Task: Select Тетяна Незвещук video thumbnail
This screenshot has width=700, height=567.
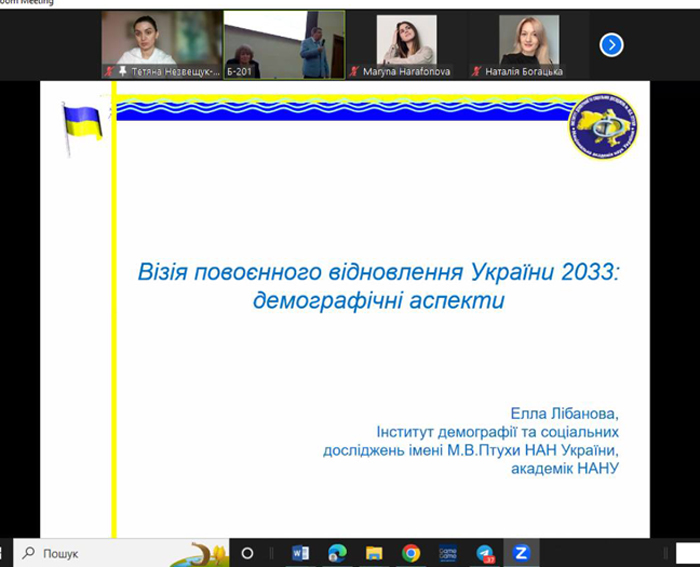Action: (162, 45)
